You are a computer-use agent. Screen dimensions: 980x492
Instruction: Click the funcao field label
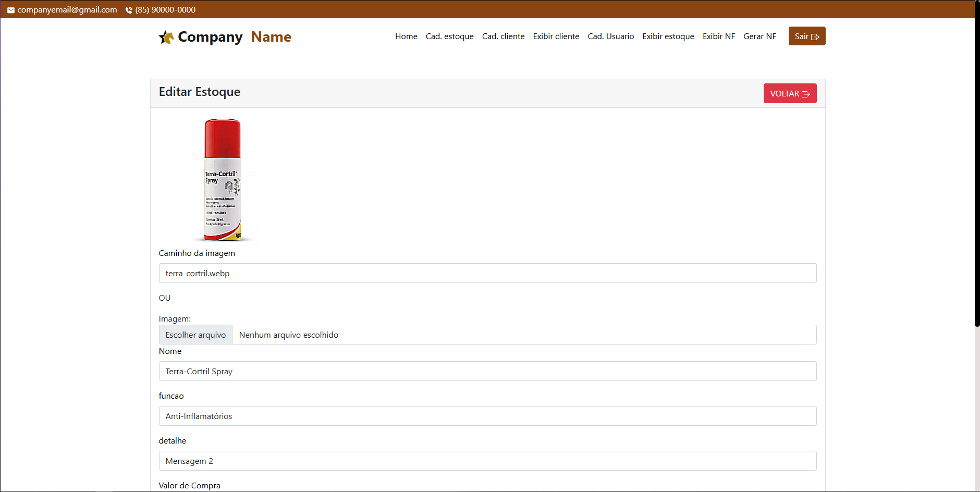pos(171,396)
